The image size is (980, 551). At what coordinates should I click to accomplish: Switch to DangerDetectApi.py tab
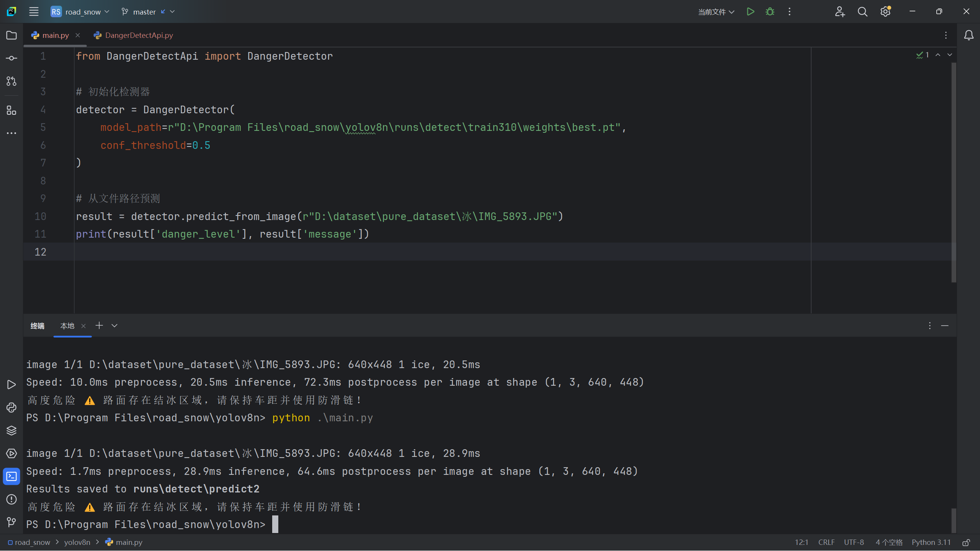(x=133, y=35)
